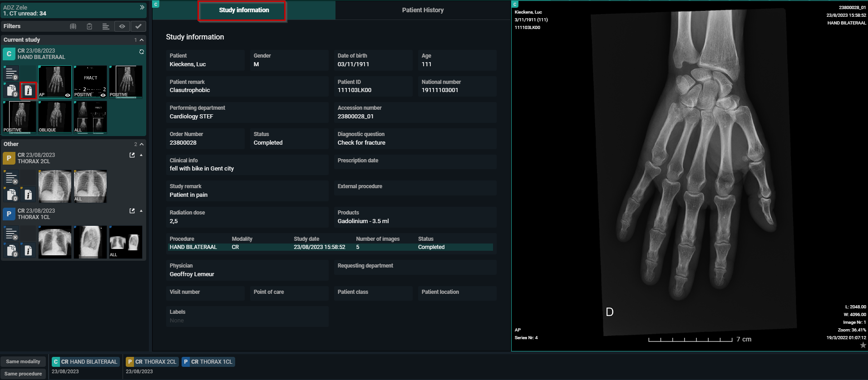This screenshot has height=380, width=868.
Task: Toggle the Same modality filter
Action: (23, 361)
